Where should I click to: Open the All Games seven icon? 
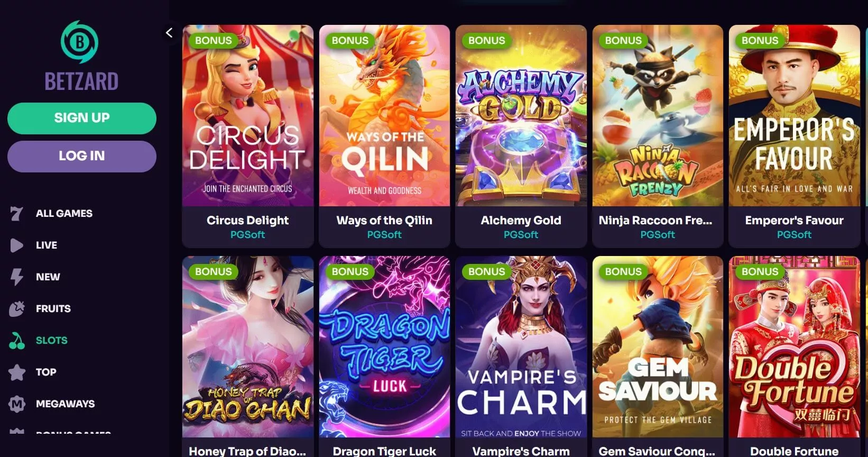click(16, 214)
